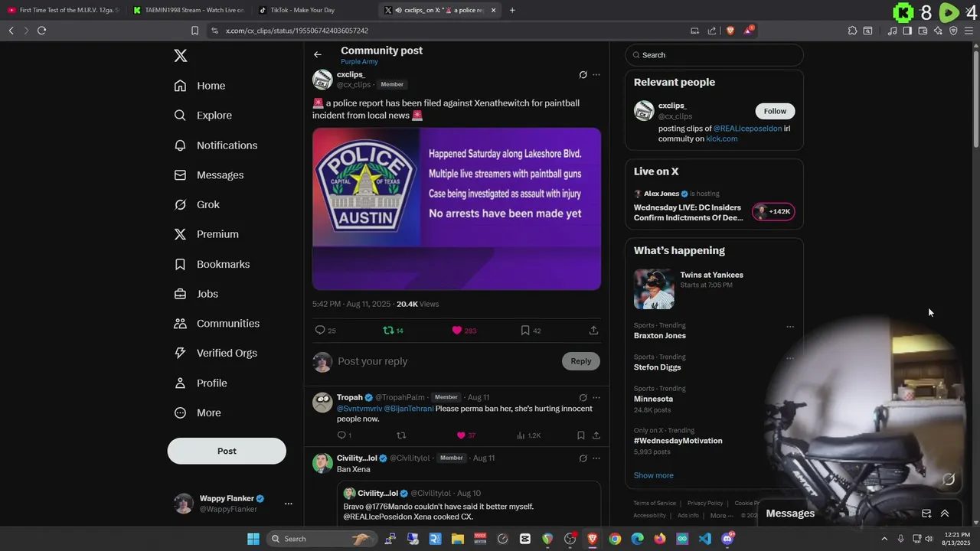The image size is (980, 551).
Task: Open Communities in the sidebar
Action: [x=216, y=324]
